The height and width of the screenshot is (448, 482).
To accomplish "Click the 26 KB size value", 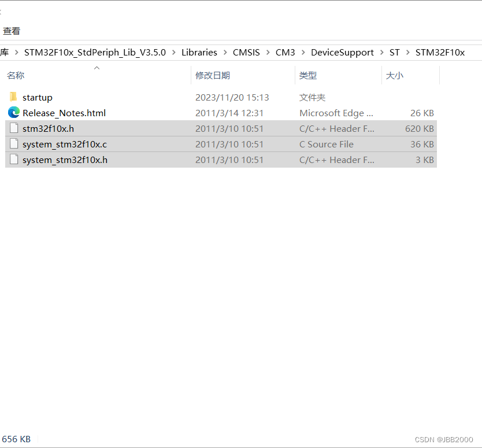I will 422,113.
